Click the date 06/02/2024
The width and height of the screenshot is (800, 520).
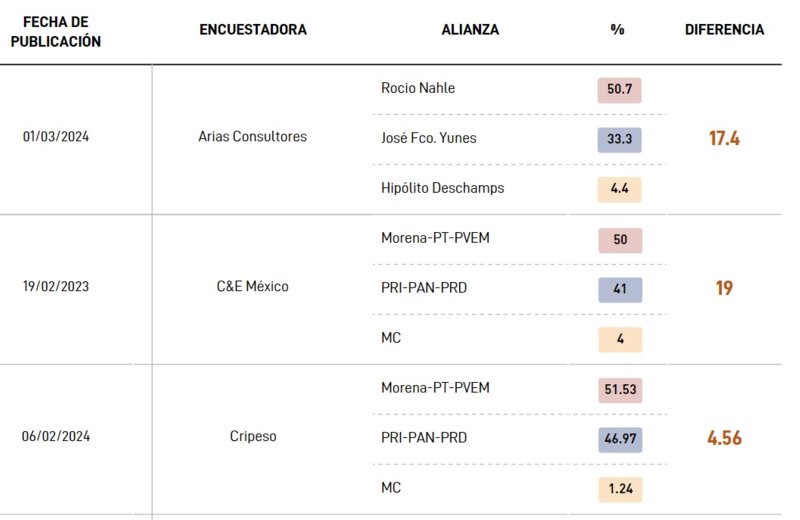(x=56, y=436)
